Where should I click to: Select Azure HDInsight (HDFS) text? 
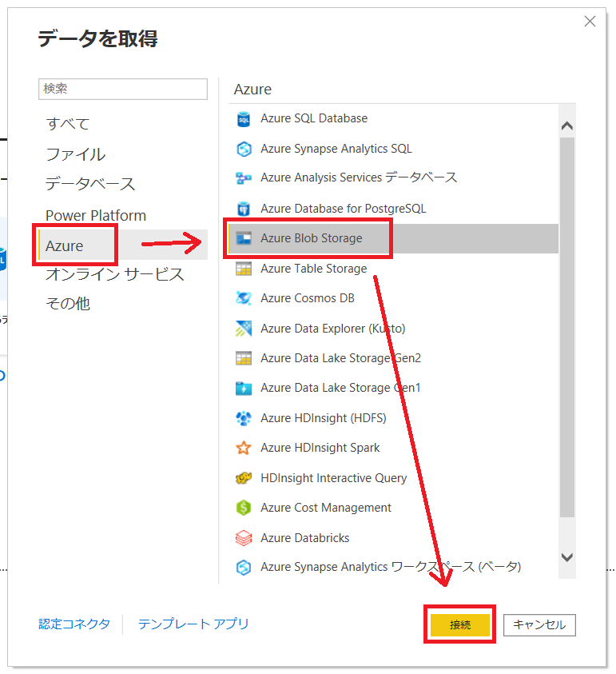(x=324, y=418)
